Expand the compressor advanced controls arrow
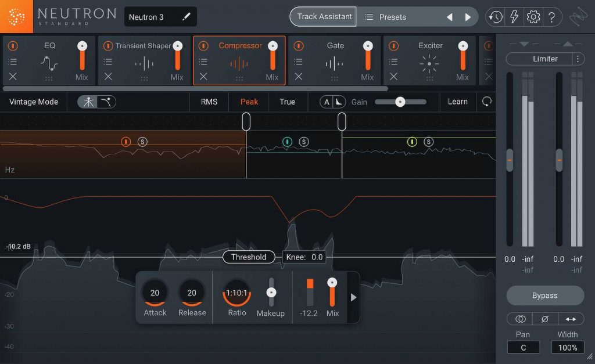 (353, 297)
